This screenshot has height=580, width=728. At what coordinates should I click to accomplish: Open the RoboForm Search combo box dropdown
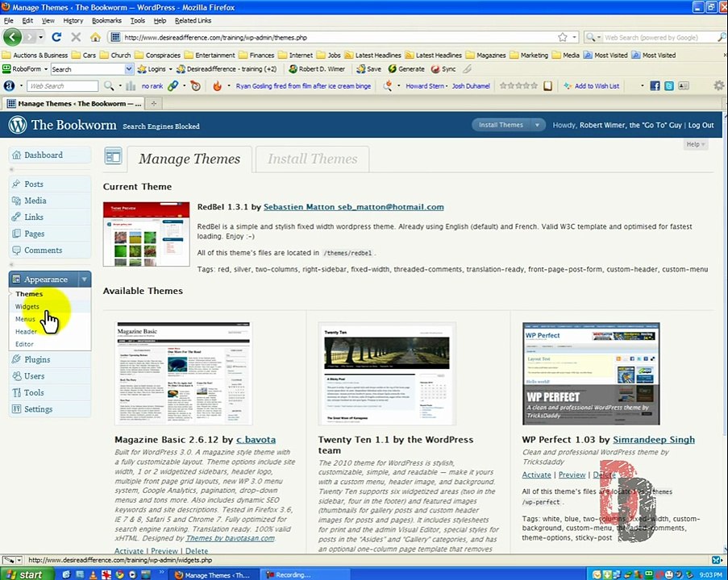[x=129, y=68]
